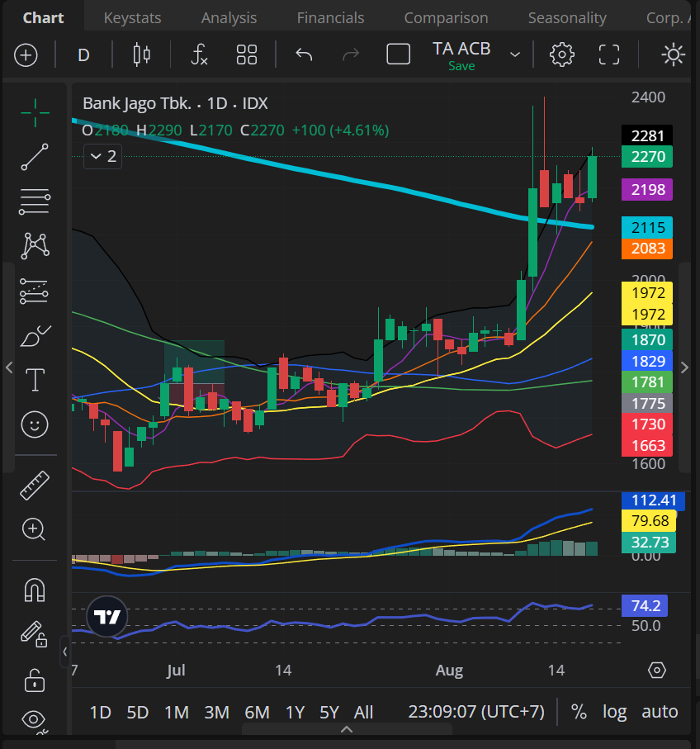Save the chart layout
Viewport: 700px width, 749px height.
pos(461,66)
